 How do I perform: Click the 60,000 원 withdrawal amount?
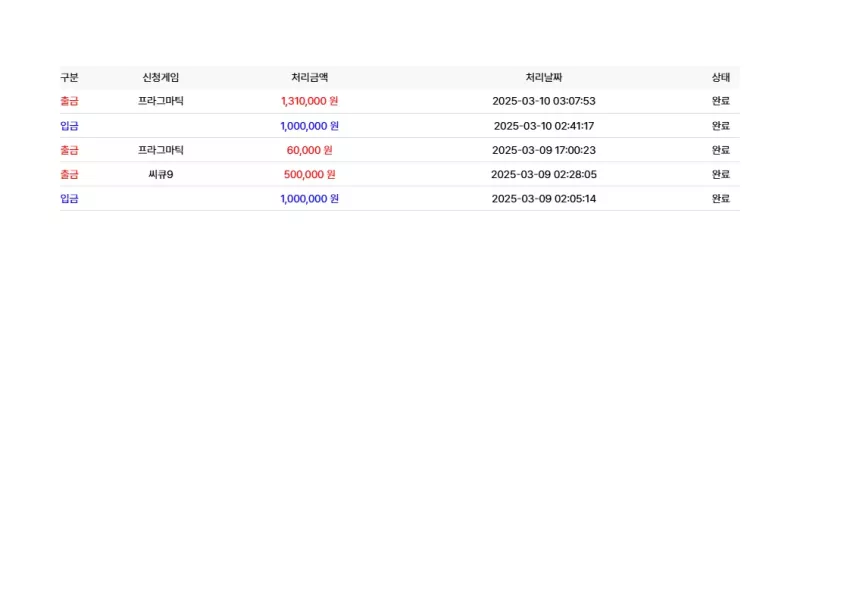310,150
